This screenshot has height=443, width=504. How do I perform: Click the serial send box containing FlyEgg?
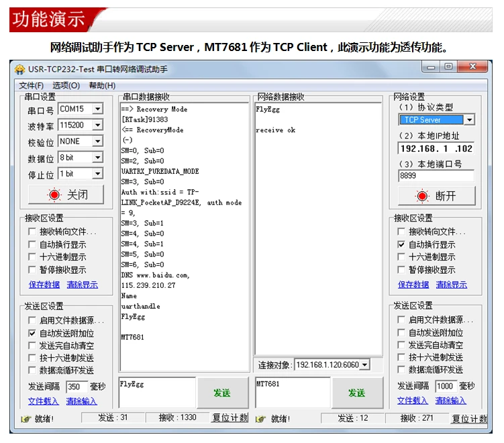157,393
